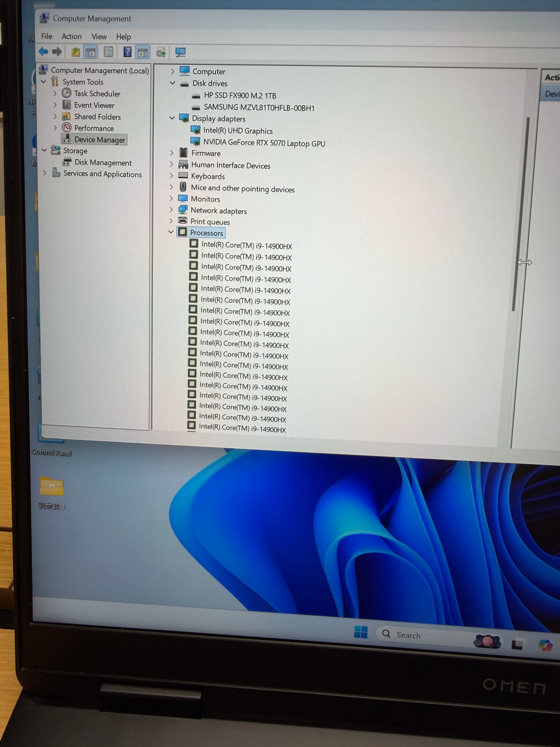Click the Computer category icon
This screenshot has width=560, height=747.
coord(184,71)
